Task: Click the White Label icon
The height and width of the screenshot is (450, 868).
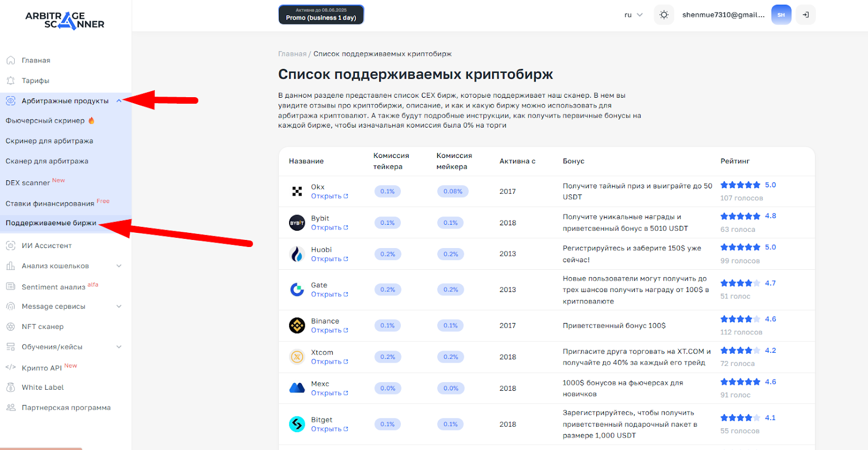Action: (x=10, y=388)
